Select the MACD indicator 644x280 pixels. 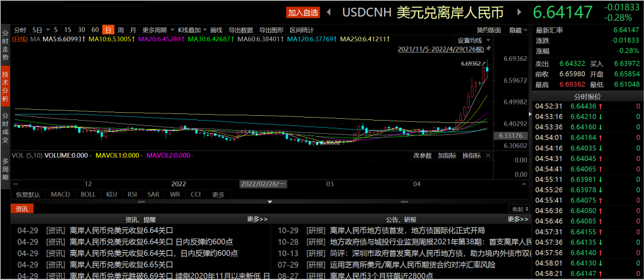pos(61,195)
